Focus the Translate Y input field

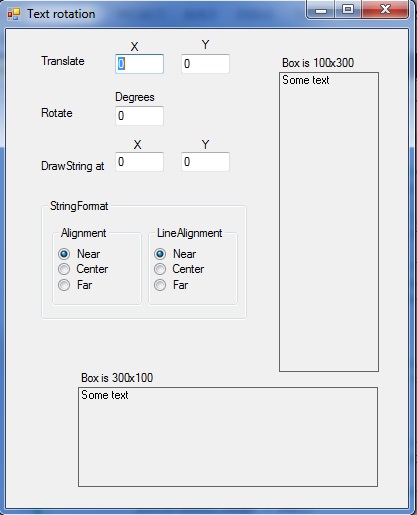tap(205, 64)
